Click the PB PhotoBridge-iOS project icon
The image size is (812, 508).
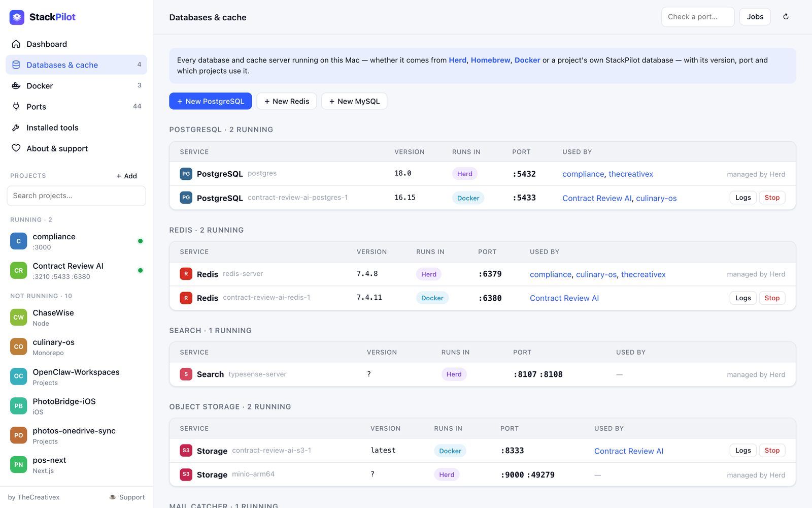pos(19,406)
